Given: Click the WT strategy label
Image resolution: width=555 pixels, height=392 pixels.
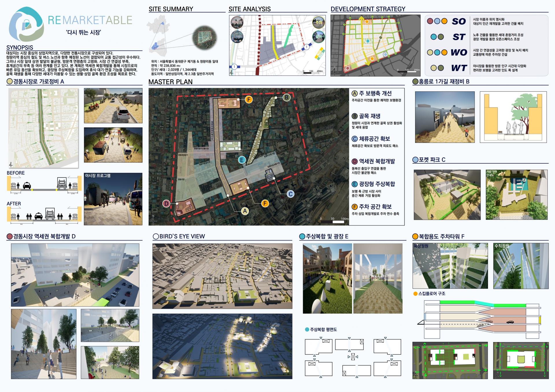Looking at the screenshot, I should coord(459,68).
